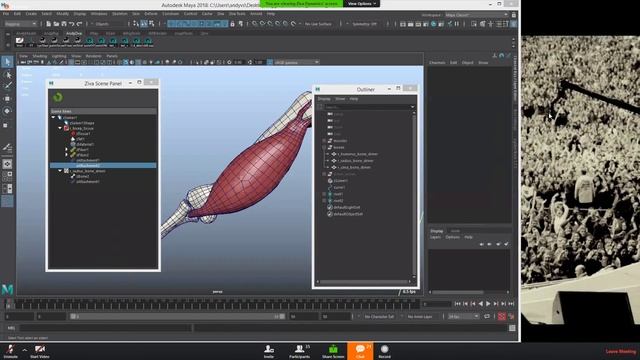Open the Outliner Display menu
This screenshot has width=640, height=360.
click(324, 99)
